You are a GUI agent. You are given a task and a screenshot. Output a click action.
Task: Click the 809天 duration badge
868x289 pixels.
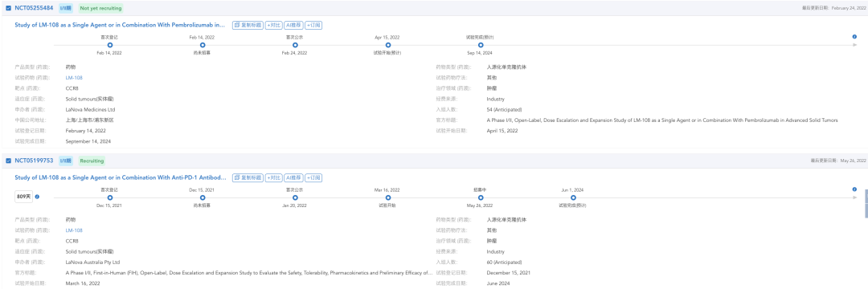24,197
